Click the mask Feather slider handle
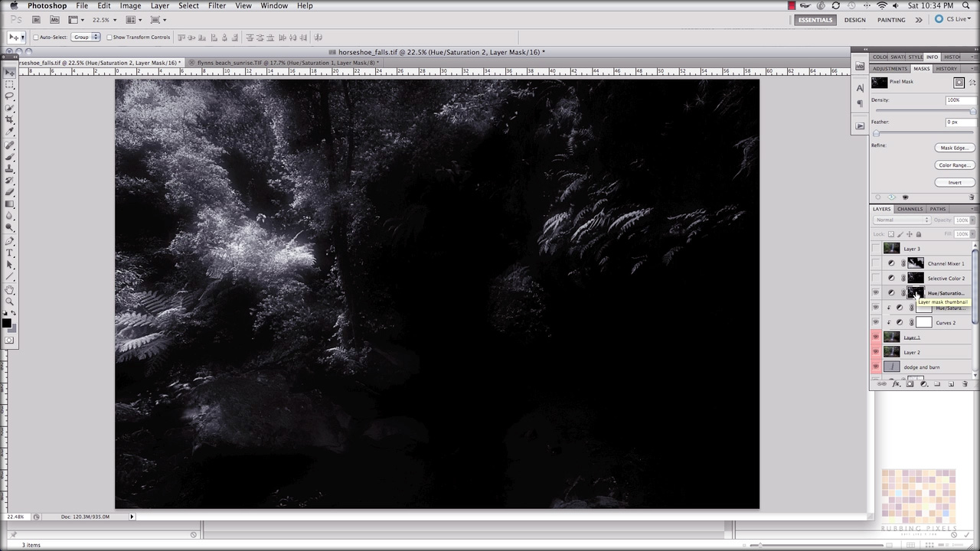 pyautogui.click(x=877, y=133)
